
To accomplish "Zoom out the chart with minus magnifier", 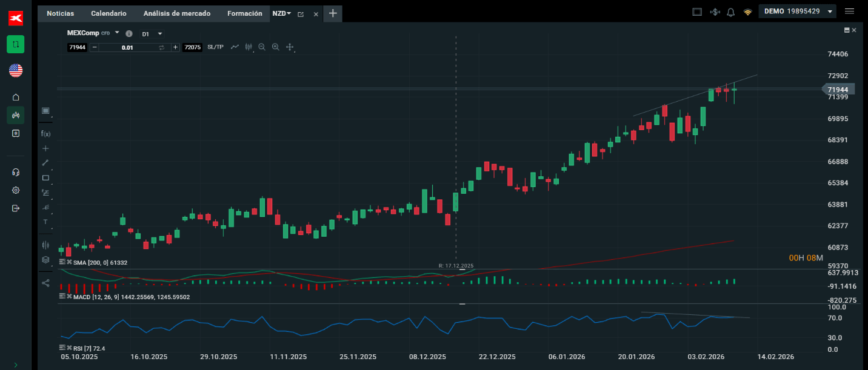I will pyautogui.click(x=262, y=47).
